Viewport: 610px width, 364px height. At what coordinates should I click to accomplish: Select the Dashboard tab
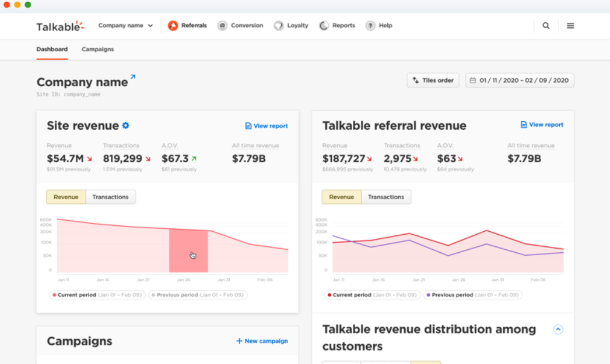click(x=52, y=50)
